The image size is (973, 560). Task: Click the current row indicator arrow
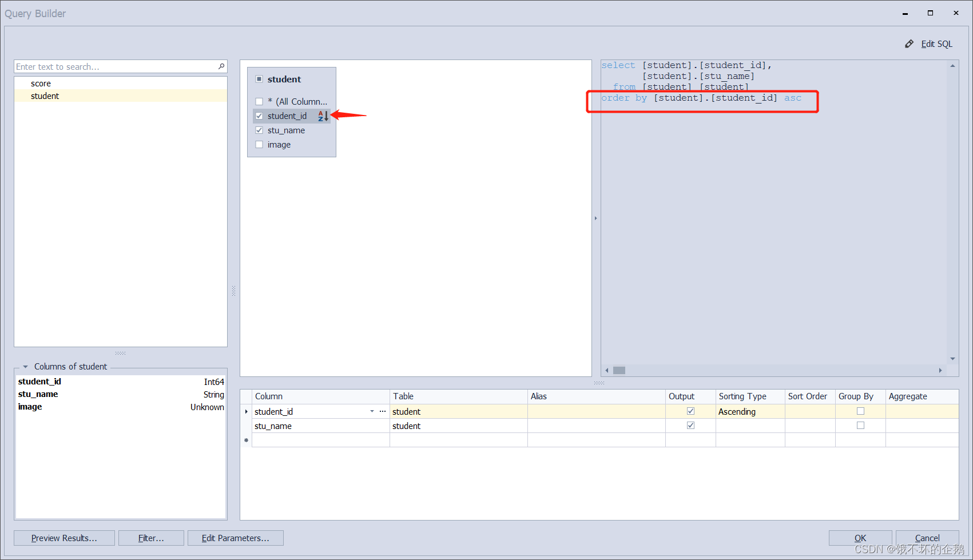tap(246, 411)
